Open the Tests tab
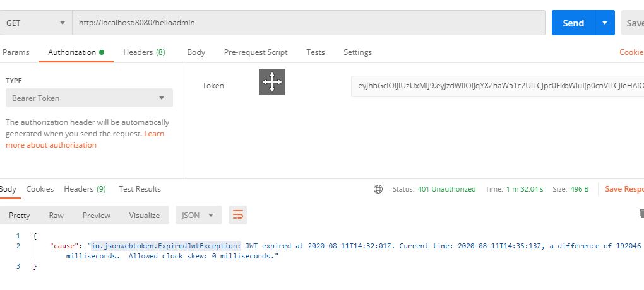 point(316,52)
